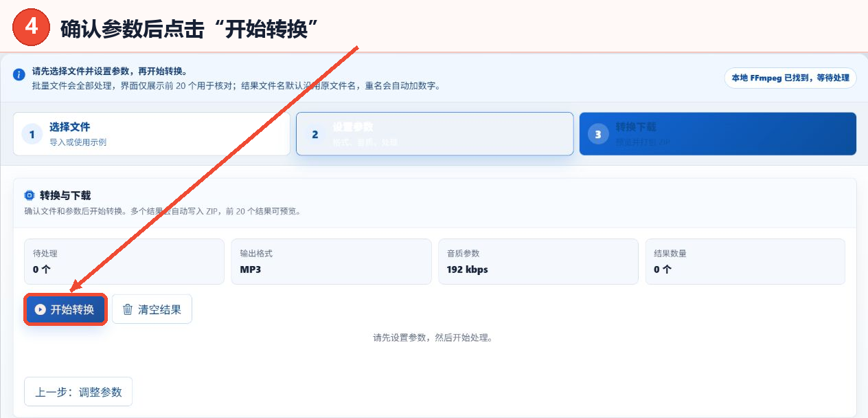Click the 本地 FFmpeg 已找到 status badge

(790, 78)
